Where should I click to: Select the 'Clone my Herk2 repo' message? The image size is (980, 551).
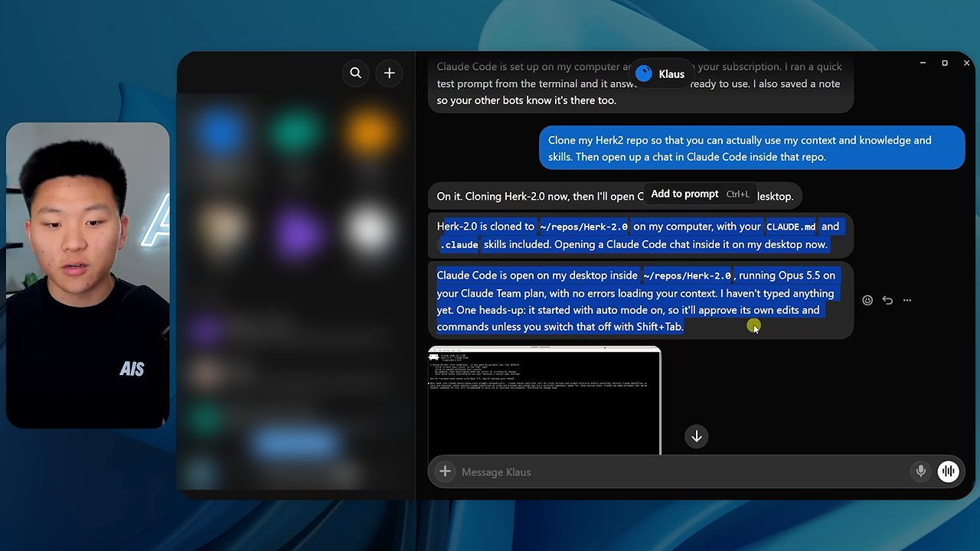coord(752,148)
